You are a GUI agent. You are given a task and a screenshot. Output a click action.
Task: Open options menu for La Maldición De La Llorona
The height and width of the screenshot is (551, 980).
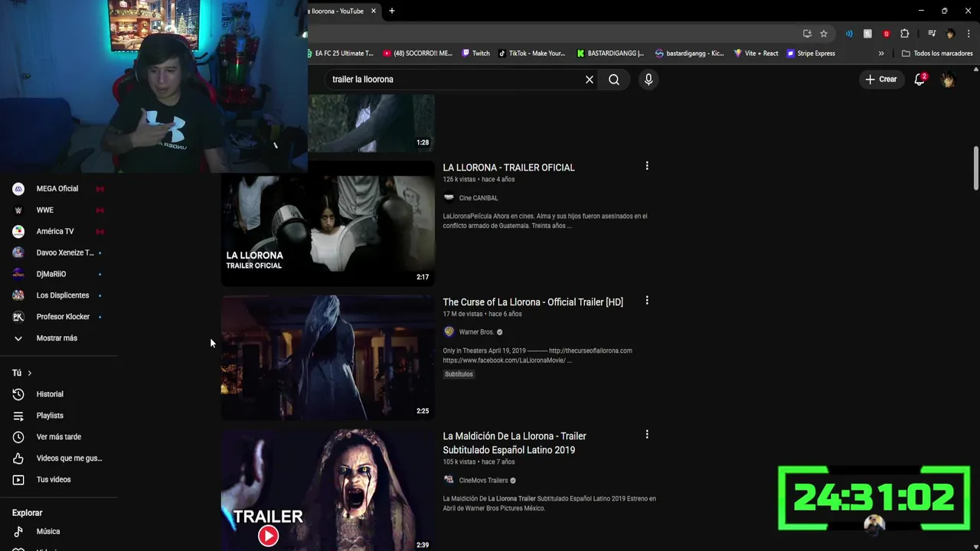647,435
